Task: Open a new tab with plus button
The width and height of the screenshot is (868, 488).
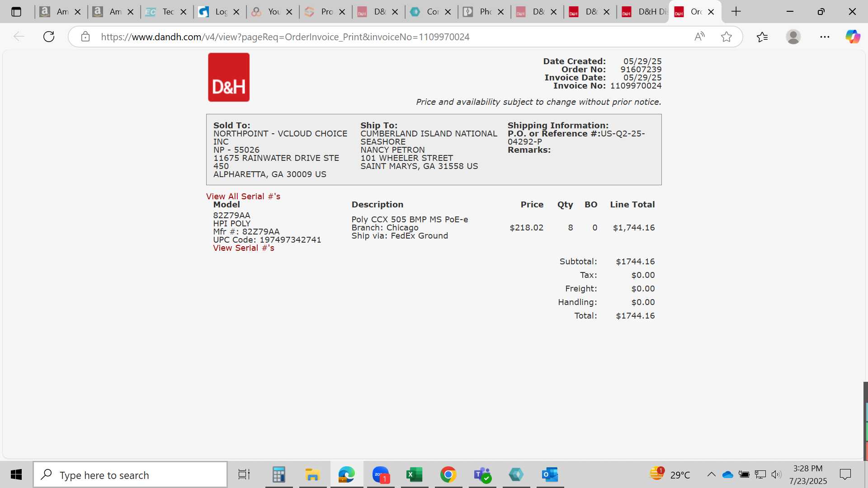Action: pyautogui.click(x=736, y=12)
